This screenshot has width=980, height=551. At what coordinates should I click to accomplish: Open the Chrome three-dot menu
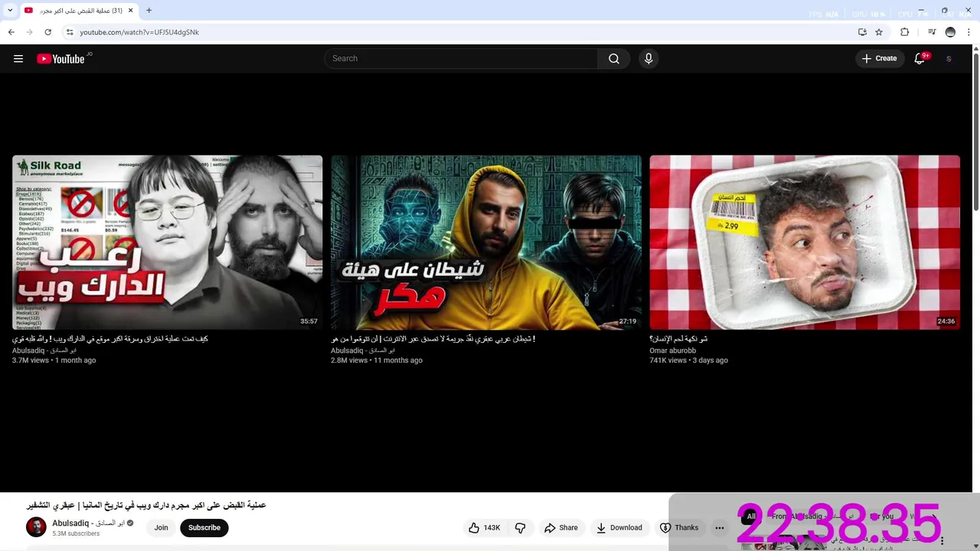(969, 32)
